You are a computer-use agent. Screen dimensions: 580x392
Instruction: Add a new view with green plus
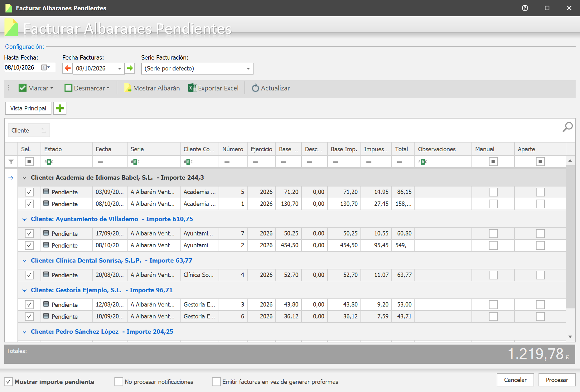click(x=60, y=108)
